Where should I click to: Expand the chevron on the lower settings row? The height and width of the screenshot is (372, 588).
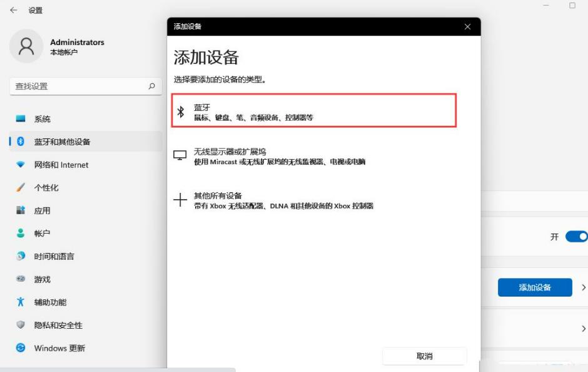click(x=582, y=329)
